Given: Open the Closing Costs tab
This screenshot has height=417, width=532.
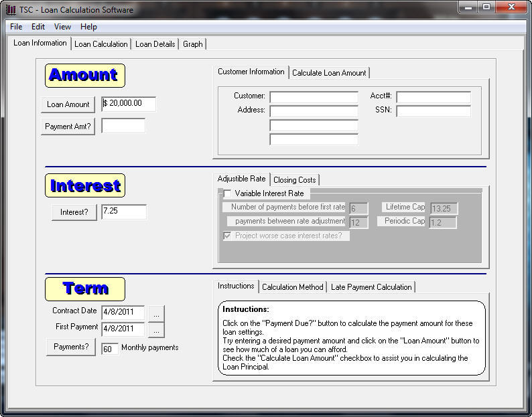Looking at the screenshot, I should click(295, 180).
